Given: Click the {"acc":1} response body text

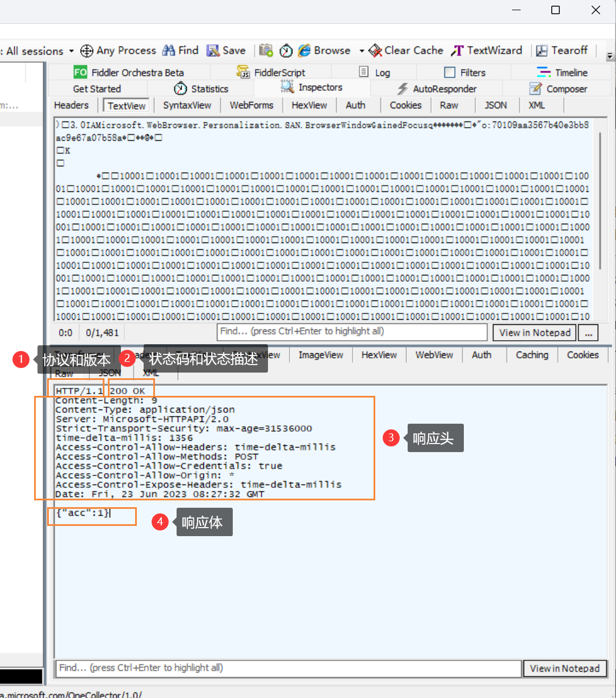Looking at the screenshot, I should point(83,513).
